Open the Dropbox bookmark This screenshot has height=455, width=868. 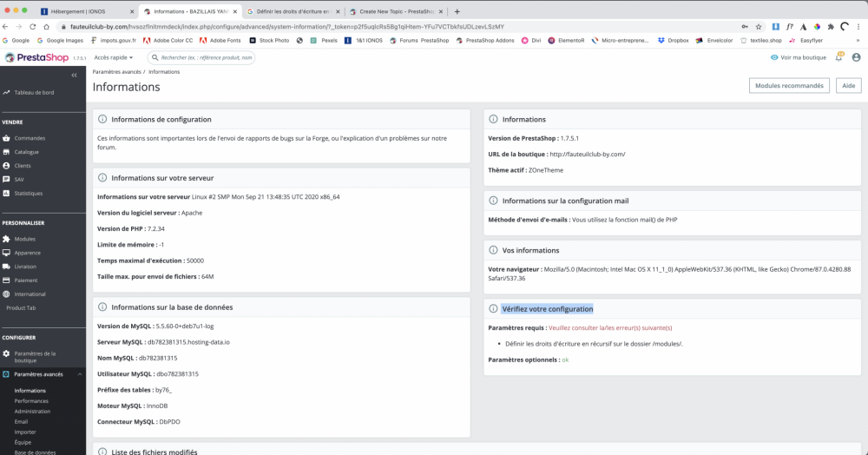click(674, 41)
